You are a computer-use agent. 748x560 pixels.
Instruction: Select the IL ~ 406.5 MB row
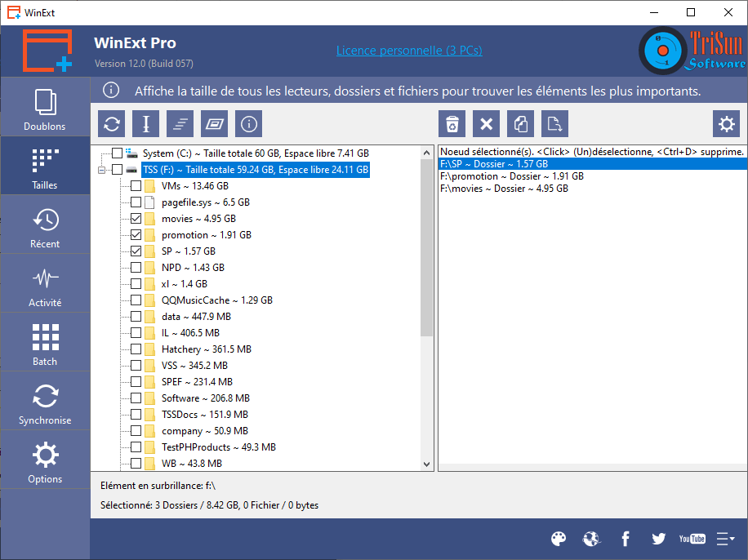tap(190, 332)
